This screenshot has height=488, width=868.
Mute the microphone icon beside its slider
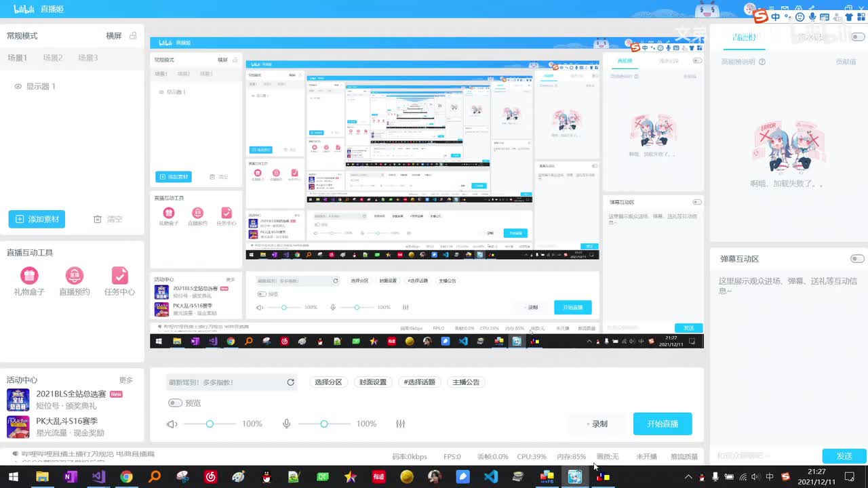pos(286,424)
